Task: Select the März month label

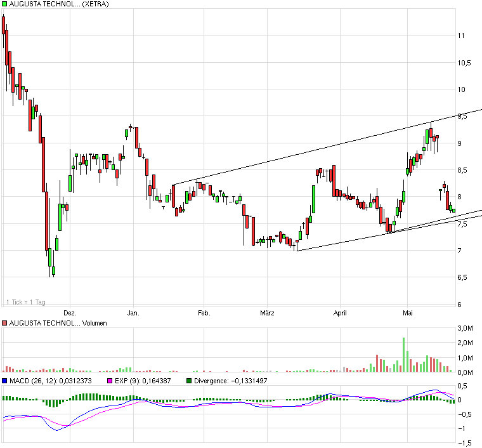Action: click(267, 313)
